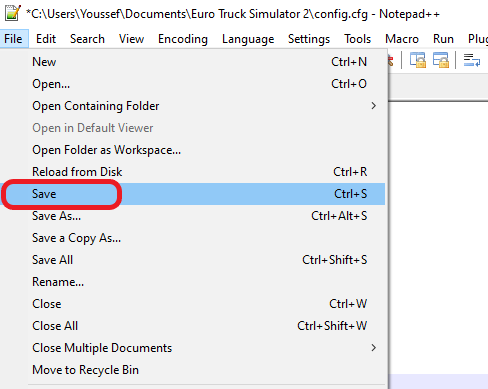The height and width of the screenshot is (389, 488).
Task: Click the Synchronize Horizontal Scrolling toolbar icon
Action: [441, 60]
